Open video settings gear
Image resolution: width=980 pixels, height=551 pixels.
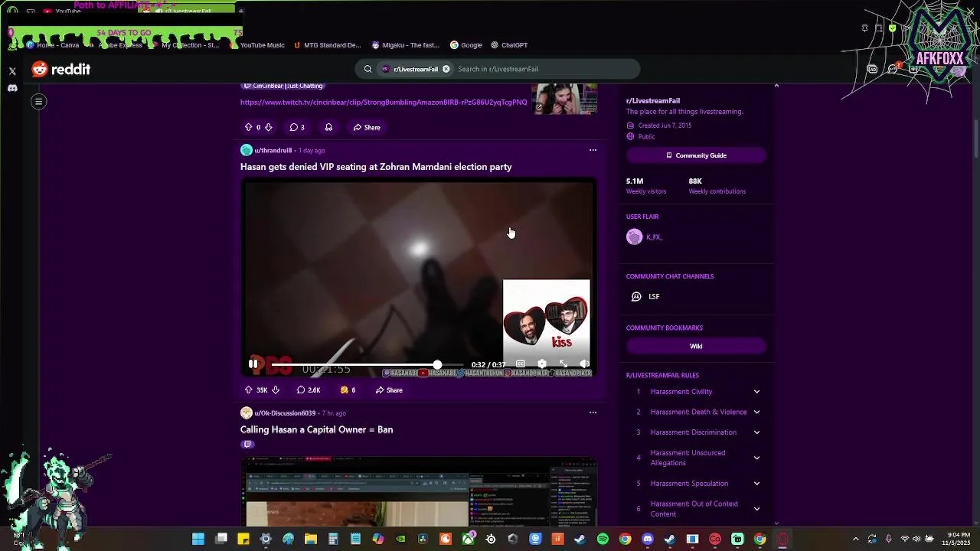pos(542,364)
